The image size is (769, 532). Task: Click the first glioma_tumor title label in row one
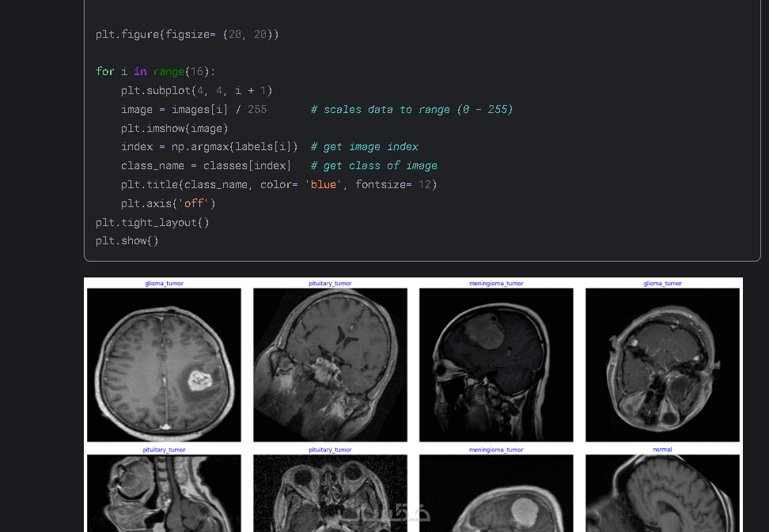click(164, 283)
